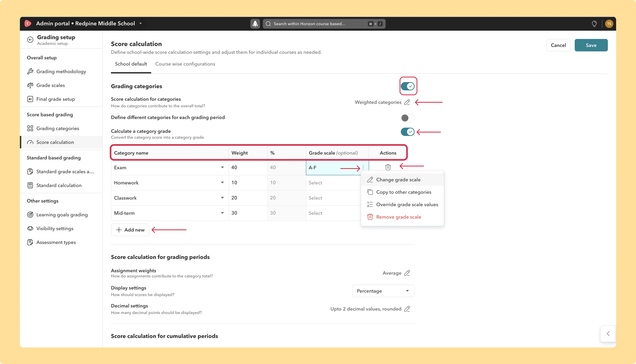Click the Standard grade scales icon
This screenshot has height=364, width=636.
click(x=30, y=172)
